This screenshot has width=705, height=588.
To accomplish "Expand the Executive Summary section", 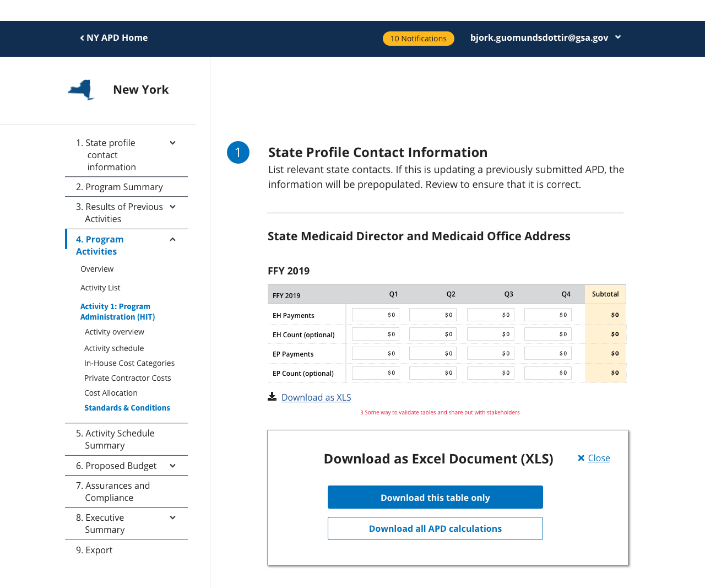I will [x=172, y=517].
